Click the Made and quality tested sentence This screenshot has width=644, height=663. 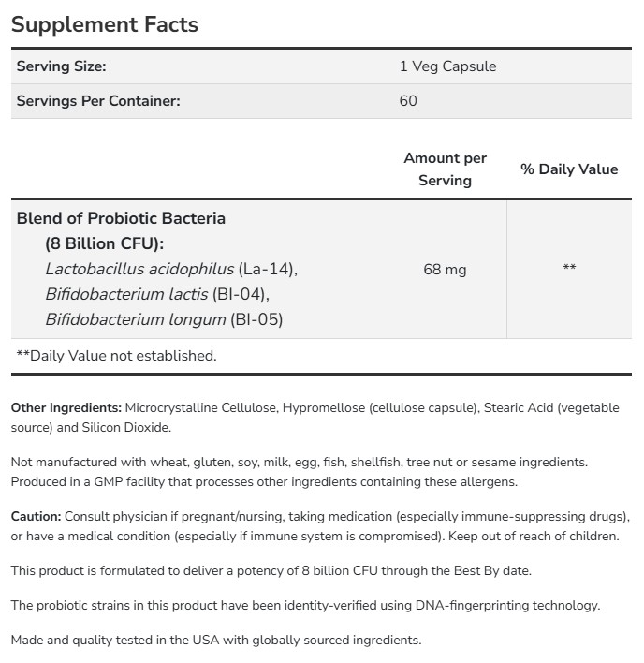[x=216, y=641]
